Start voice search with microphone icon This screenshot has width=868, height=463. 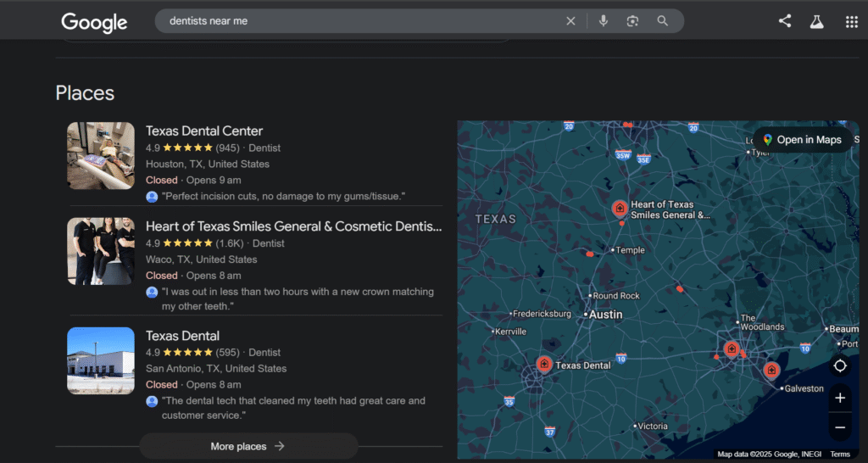(x=603, y=21)
